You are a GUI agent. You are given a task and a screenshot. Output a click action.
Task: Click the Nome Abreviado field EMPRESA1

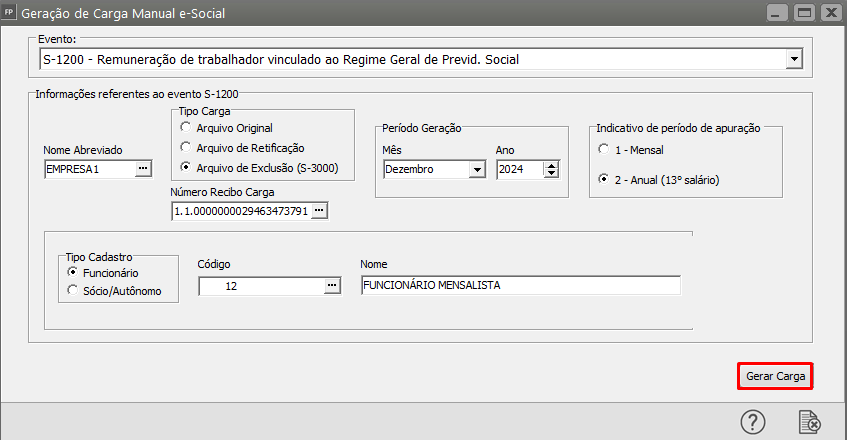(88, 169)
